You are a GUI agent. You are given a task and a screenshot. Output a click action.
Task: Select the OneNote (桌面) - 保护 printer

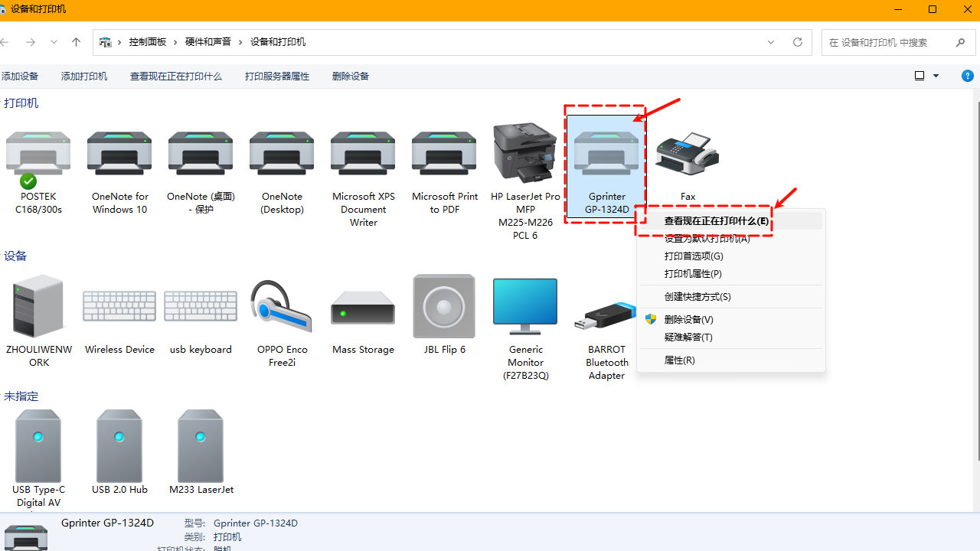click(x=201, y=153)
